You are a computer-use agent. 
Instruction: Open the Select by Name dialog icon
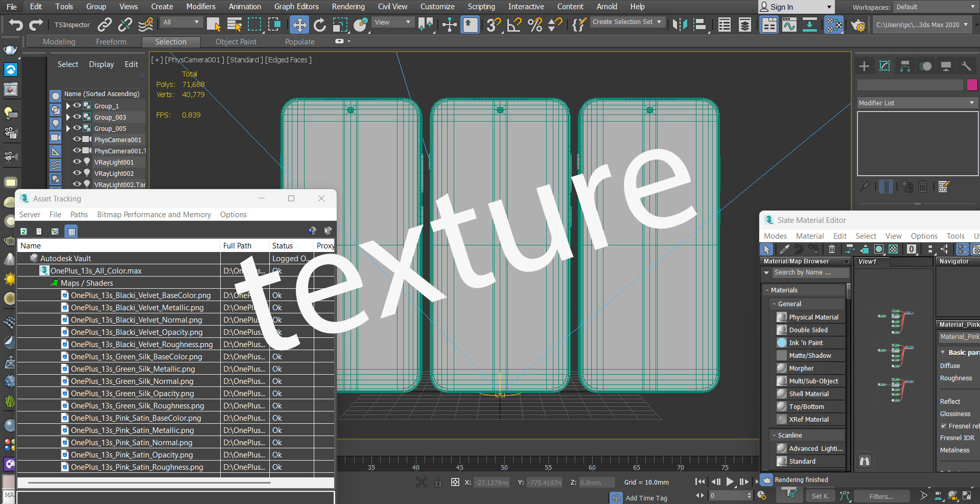click(x=234, y=25)
